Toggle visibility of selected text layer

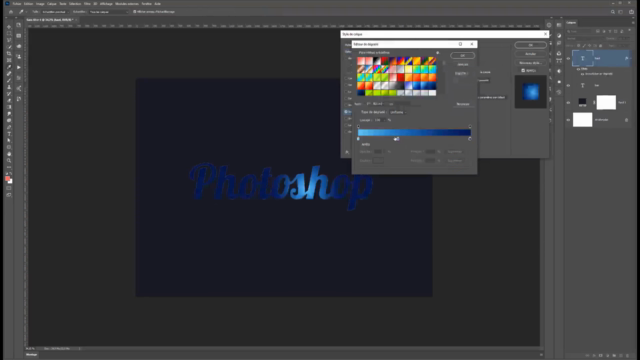[568, 58]
